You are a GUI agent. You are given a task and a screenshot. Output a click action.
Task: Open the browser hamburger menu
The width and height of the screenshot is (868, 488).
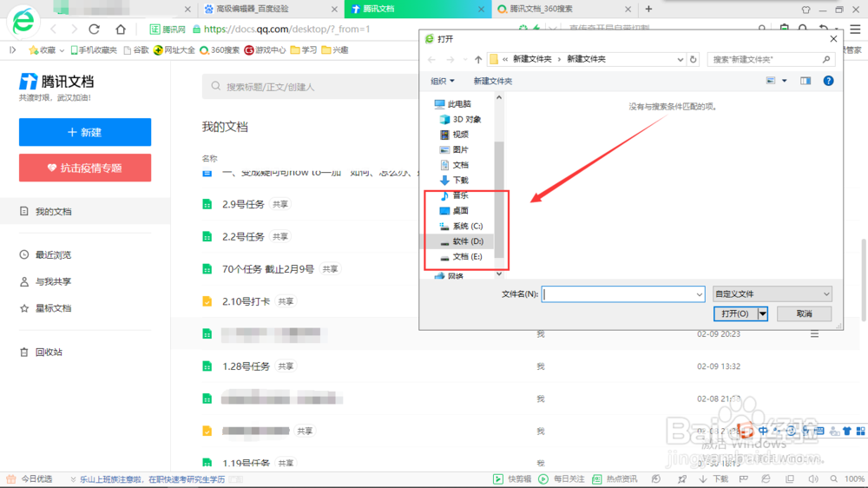[855, 29]
